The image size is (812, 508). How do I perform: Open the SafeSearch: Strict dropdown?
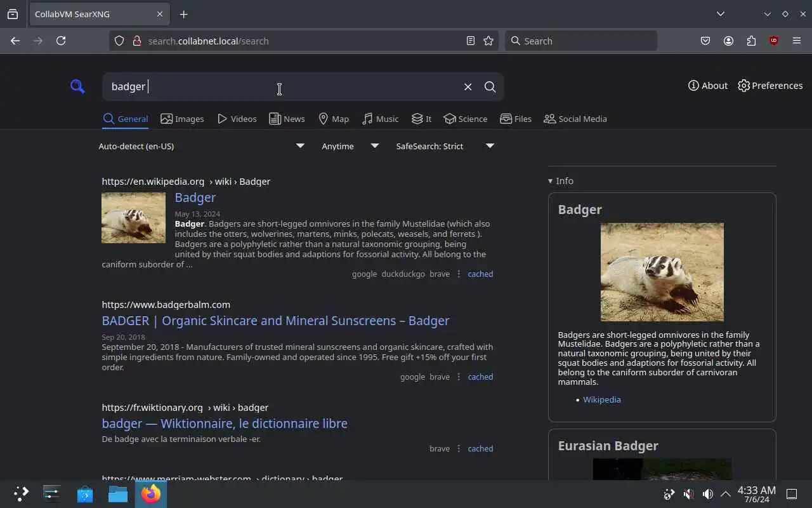click(x=445, y=146)
